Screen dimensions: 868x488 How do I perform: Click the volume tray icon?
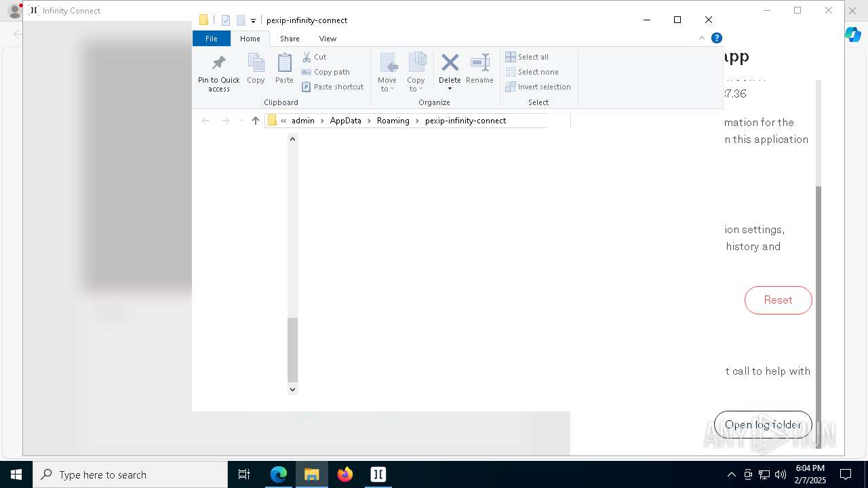[781, 474]
